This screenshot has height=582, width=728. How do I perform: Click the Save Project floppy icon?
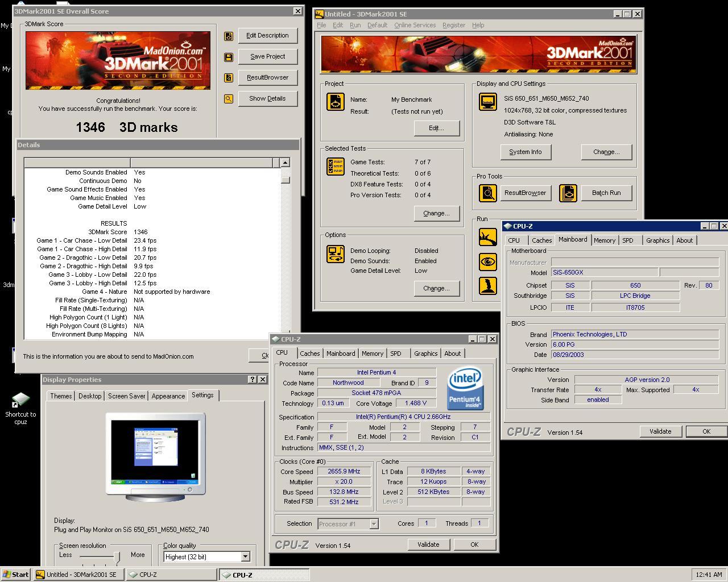(x=229, y=57)
